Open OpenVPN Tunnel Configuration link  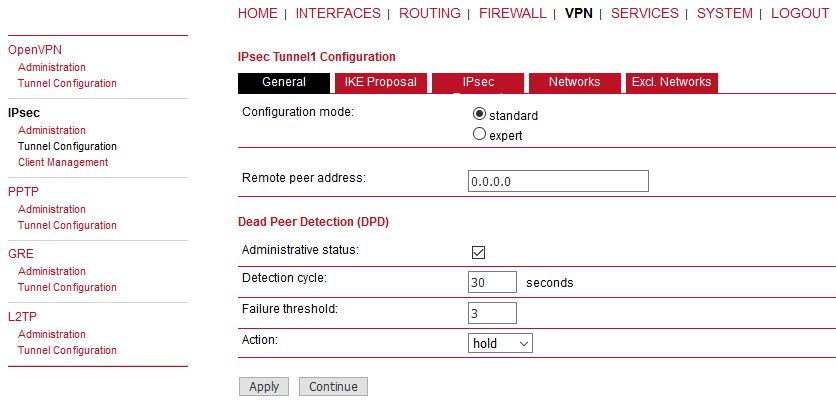(67, 83)
